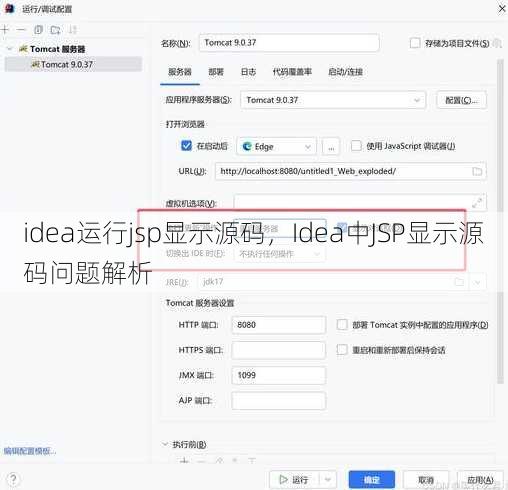Open the JRE jdk17 dropdown arrow

click(x=478, y=282)
